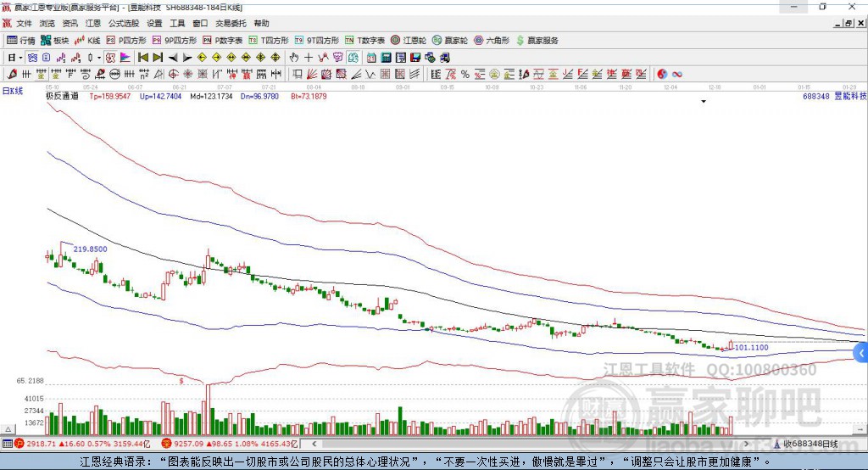Click the 权 adjust-price toggle icon
The width and height of the screenshot is (868, 470).
pos(110,58)
